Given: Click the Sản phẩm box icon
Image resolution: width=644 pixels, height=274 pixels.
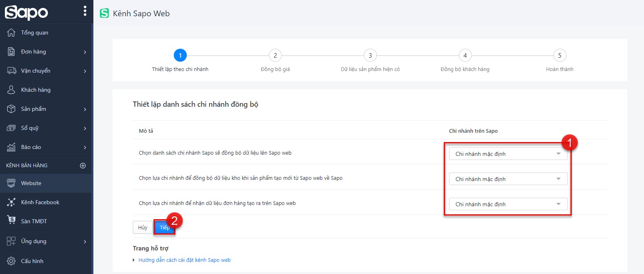Looking at the screenshot, I should click(11, 109).
